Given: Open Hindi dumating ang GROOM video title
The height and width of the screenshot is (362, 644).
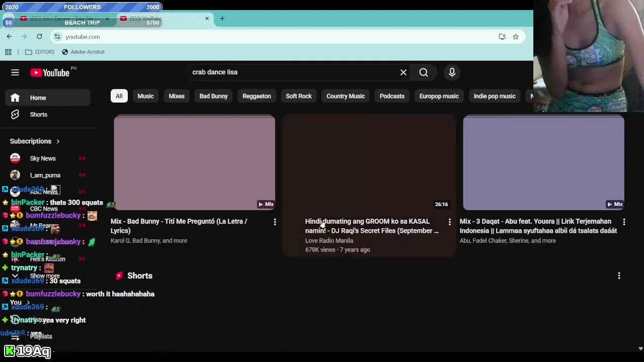Looking at the screenshot, I should [x=372, y=226].
